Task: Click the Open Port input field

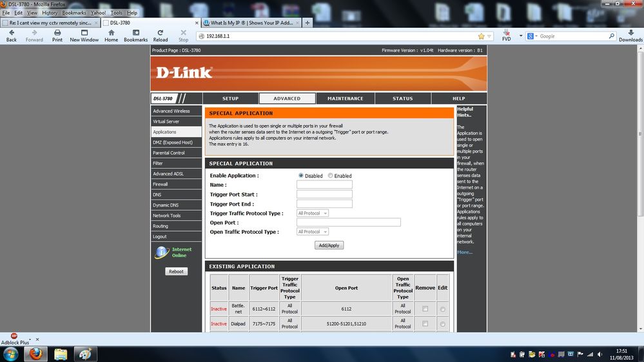Action: 348,222
